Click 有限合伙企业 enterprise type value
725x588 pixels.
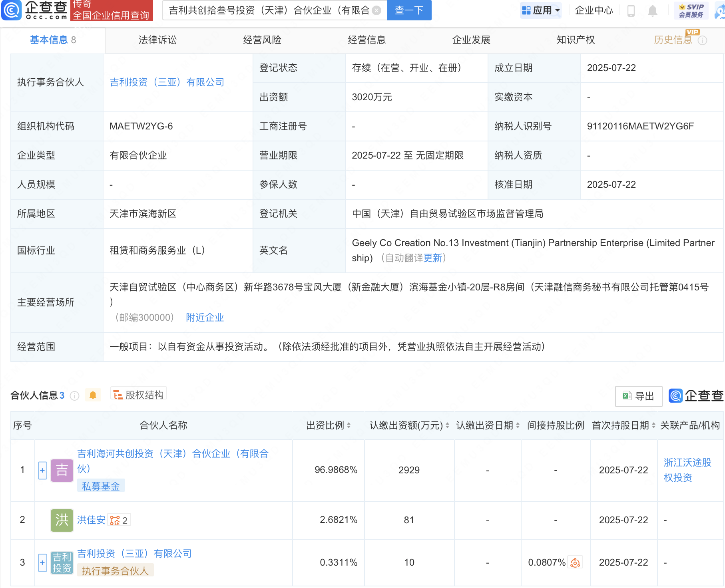(x=138, y=155)
